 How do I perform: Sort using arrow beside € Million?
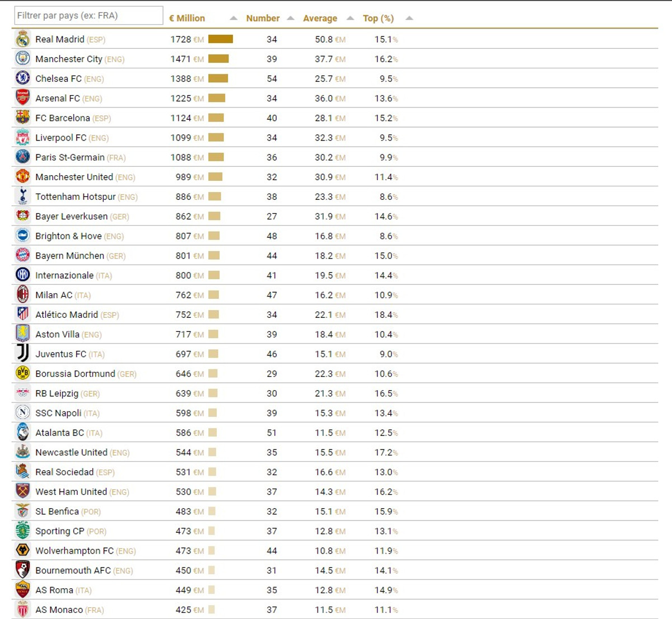pyautogui.click(x=234, y=18)
